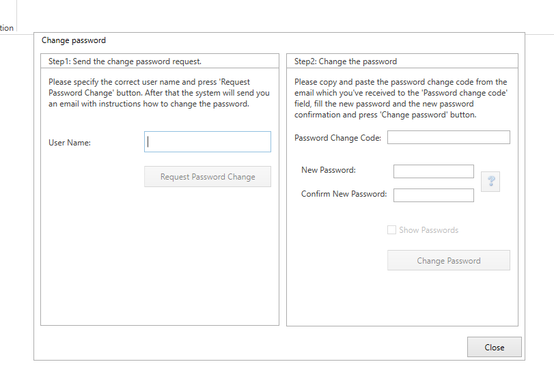Click the 'New Password:' label
Viewport: 554px width, 392px height.
[329, 170]
